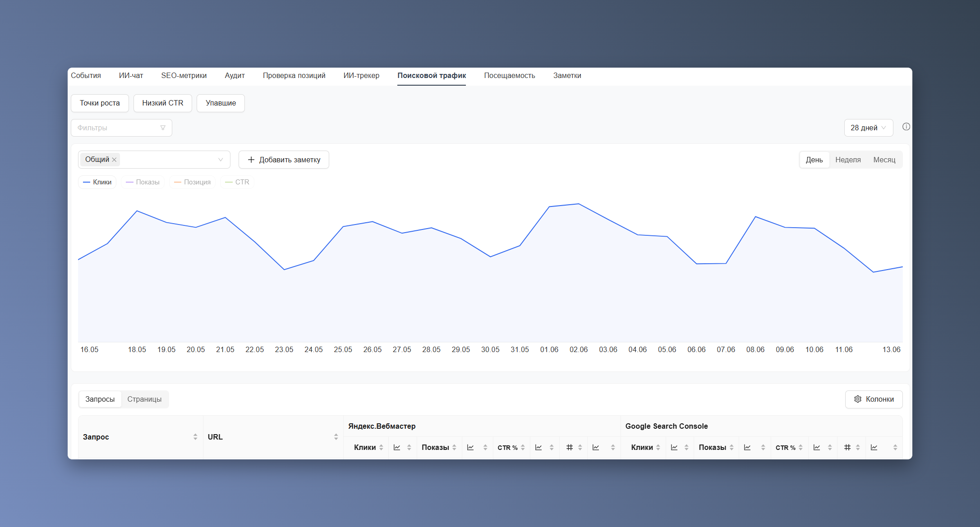Expand the Общий selector dropdown arrow

(x=221, y=160)
